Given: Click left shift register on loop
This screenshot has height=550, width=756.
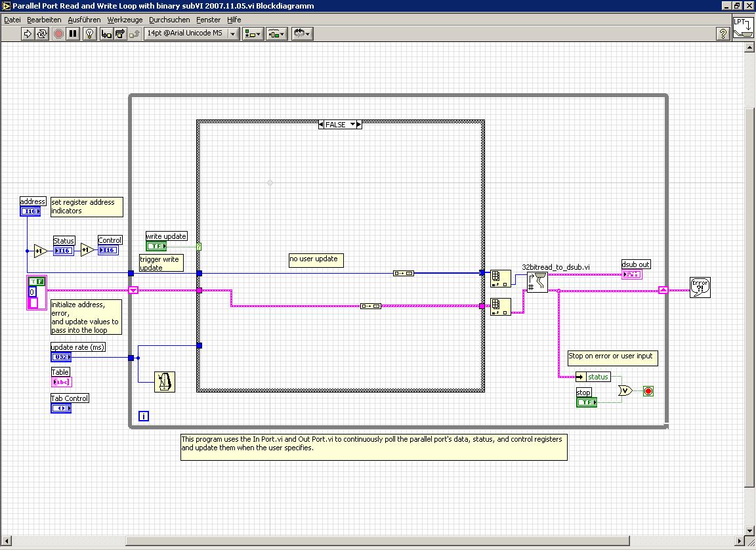Looking at the screenshot, I should pos(134,290).
